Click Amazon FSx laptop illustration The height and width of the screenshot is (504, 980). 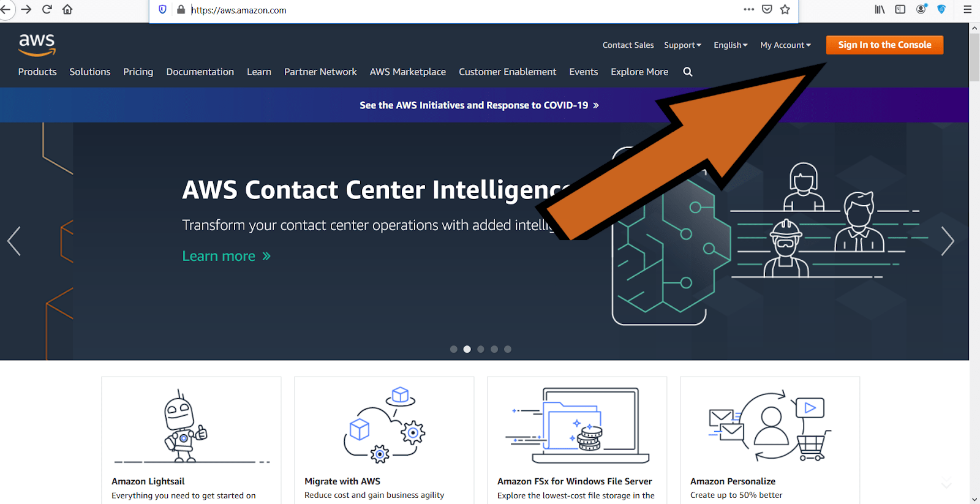(x=577, y=425)
